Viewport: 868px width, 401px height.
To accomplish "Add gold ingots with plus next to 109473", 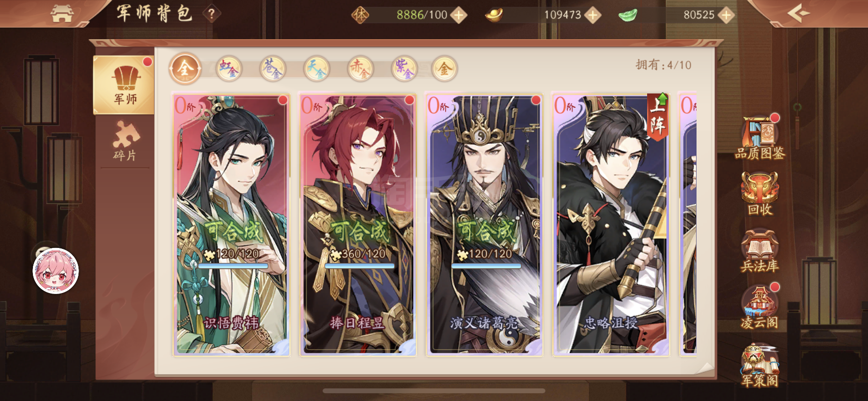I will pos(592,15).
